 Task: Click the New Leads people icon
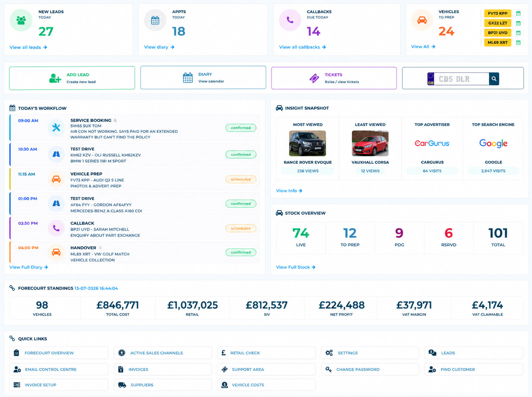(21, 20)
